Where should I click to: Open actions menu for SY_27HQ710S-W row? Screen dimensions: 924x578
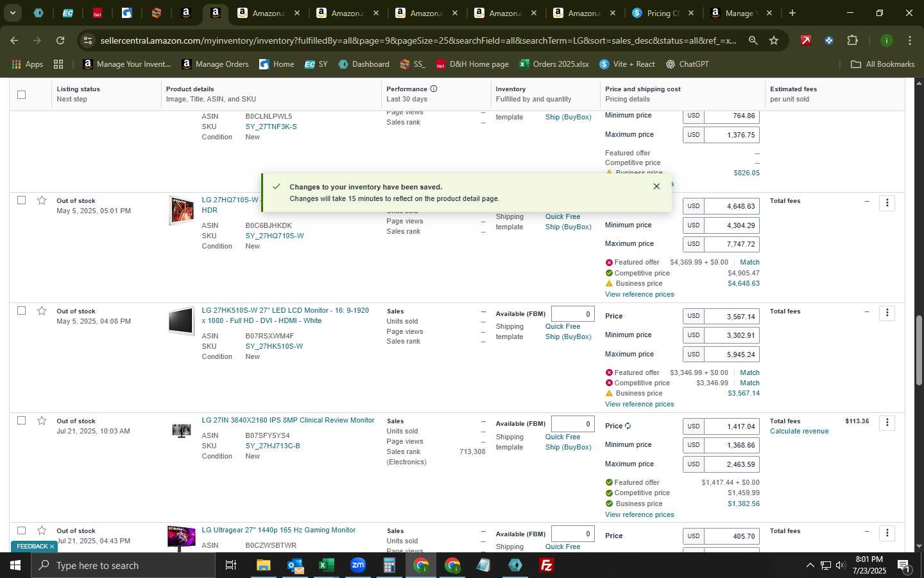coord(887,203)
